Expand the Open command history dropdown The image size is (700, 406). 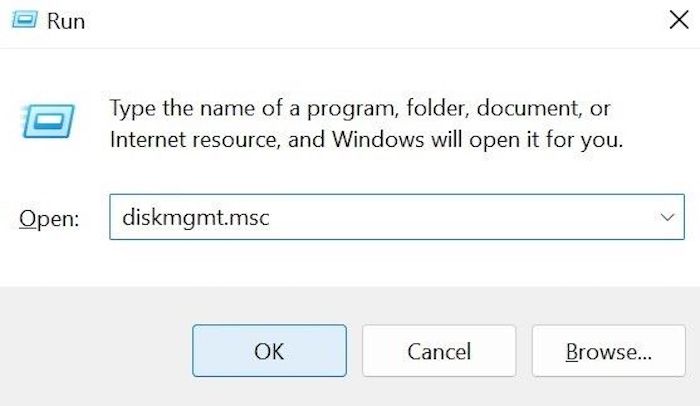(x=665, y=217)
